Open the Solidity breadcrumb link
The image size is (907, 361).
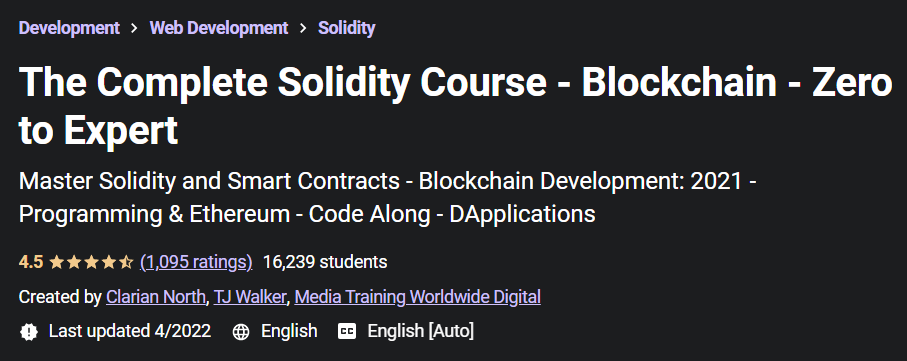pyautogui.click(x=346, y=28)
